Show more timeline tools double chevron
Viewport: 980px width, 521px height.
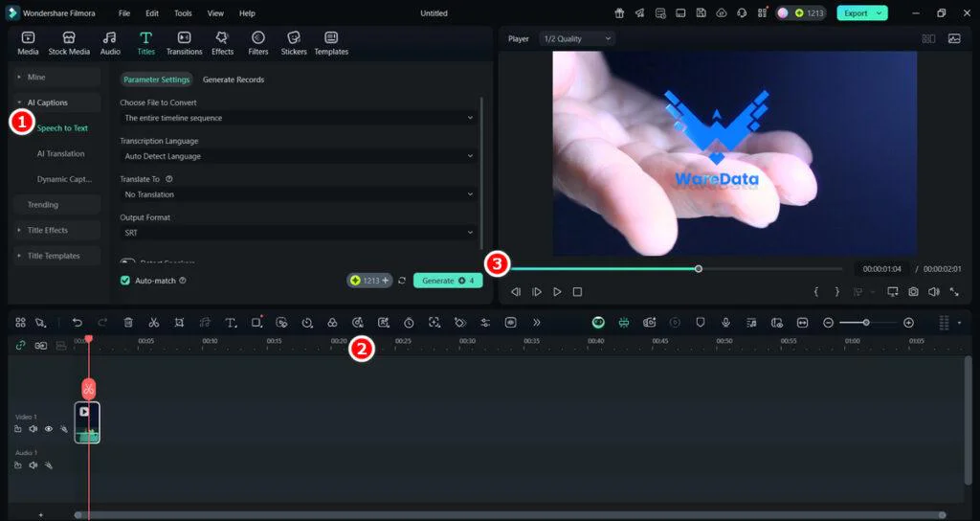(536, 323)
